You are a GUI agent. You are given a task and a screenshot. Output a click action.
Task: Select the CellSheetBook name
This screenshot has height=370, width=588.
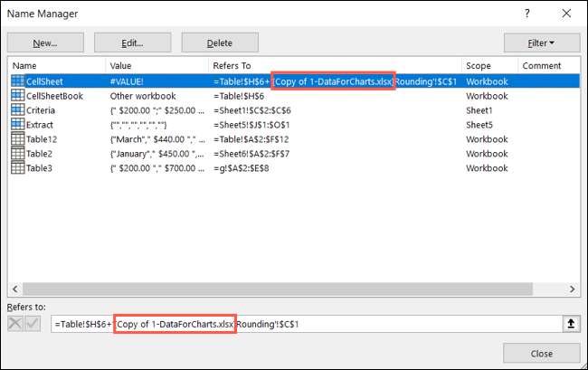[x=54, y=96]
